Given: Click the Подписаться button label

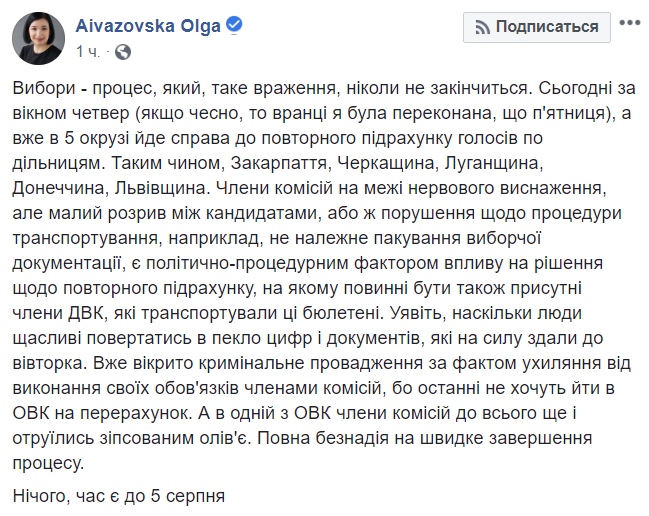Looking at the screenshot, I should (x=547, y=27).
